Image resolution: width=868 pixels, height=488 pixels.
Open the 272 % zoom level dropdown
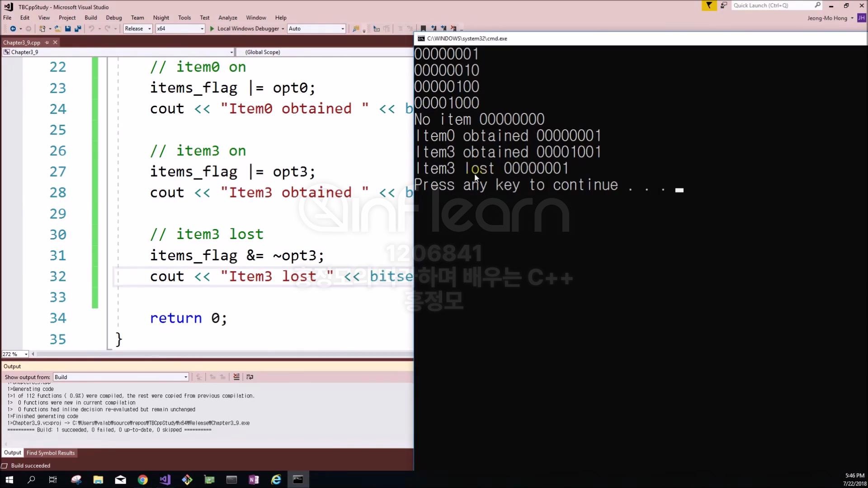point(26,354)
